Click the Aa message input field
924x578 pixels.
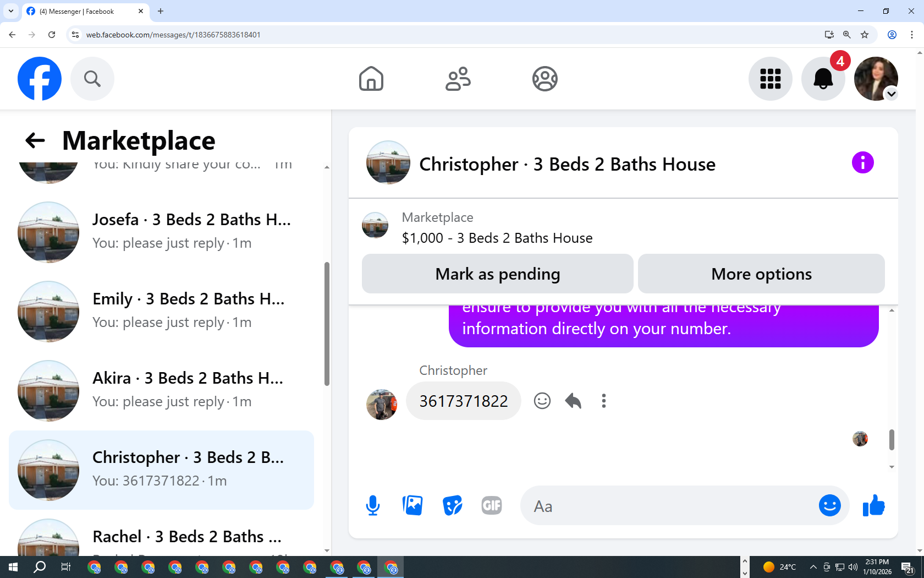pos(668,505)
